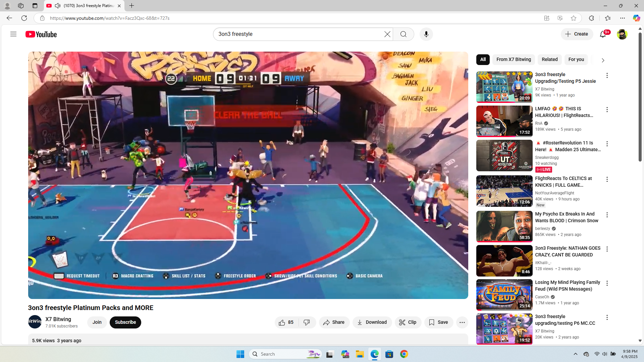Add this page to favorites
The width and height of the screenshot is (644, 362).
click(x=574, y=18)
